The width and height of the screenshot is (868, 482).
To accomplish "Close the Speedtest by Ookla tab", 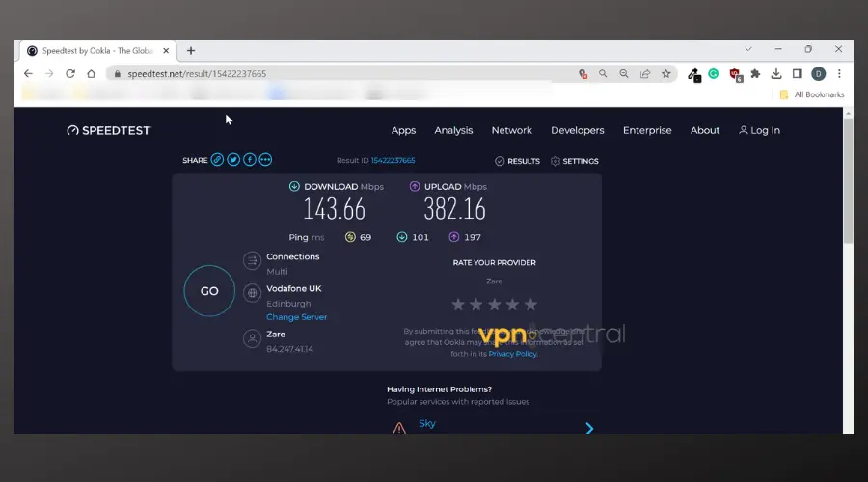I will [166, 51].
